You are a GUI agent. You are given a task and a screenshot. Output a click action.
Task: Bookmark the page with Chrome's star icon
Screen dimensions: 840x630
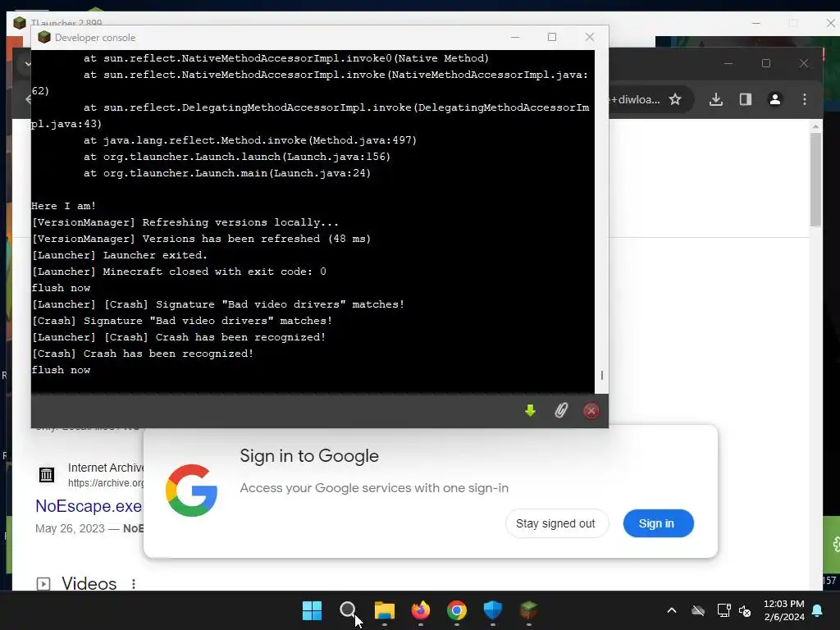pyautogui.click(x=675, y=99)
